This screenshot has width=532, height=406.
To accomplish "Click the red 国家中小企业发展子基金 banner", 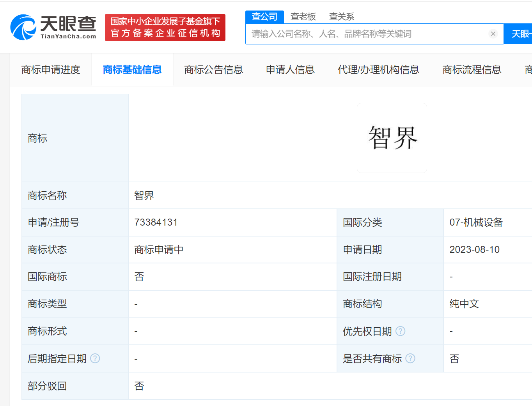I will click(165, 27).
